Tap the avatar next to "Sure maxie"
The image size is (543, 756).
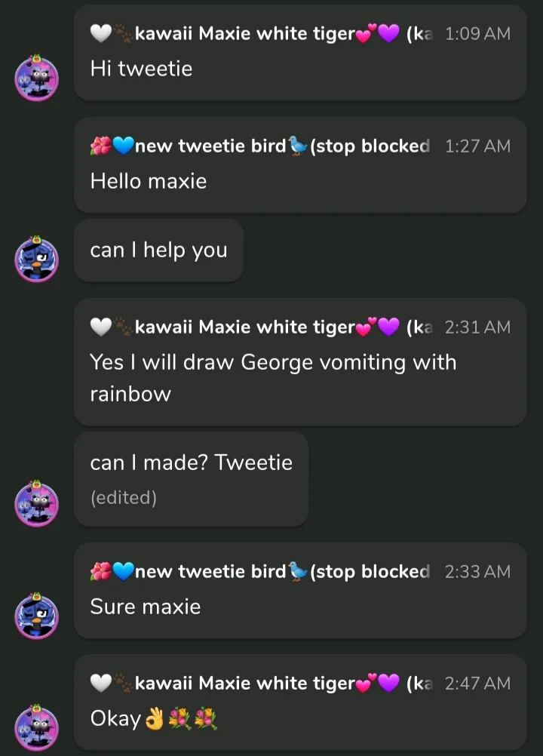point(36,616)
